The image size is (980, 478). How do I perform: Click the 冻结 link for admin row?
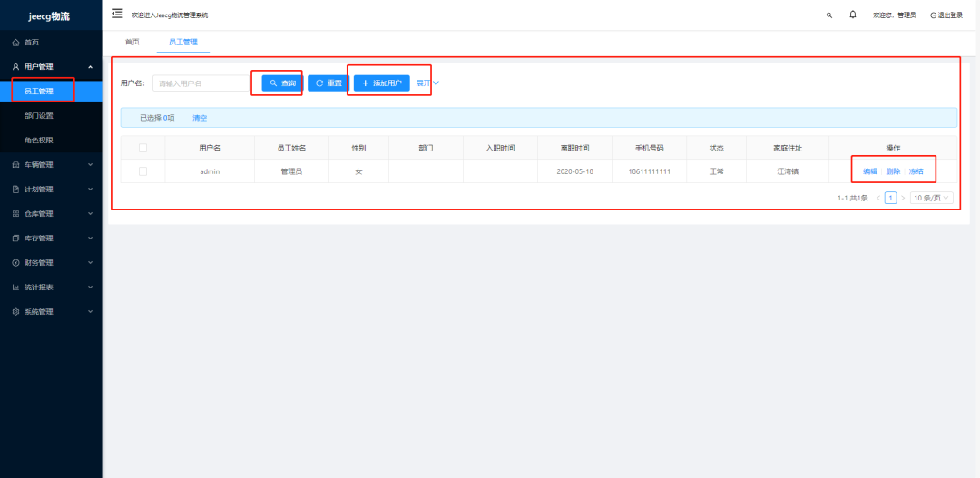(916, 171)
